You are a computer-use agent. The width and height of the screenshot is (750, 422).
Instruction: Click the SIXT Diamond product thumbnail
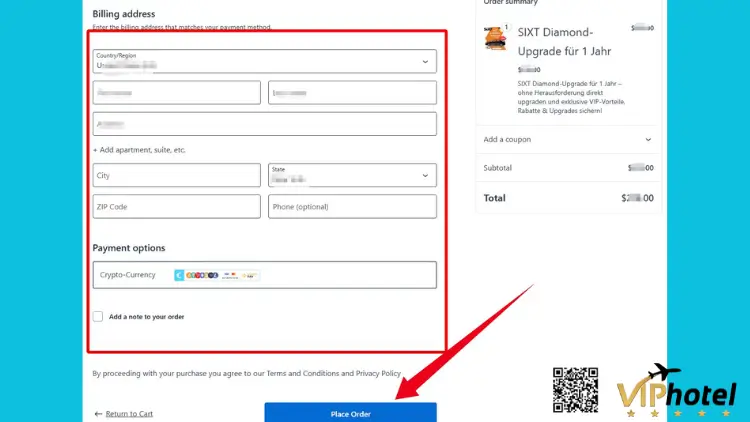click(x=495, y=40)
